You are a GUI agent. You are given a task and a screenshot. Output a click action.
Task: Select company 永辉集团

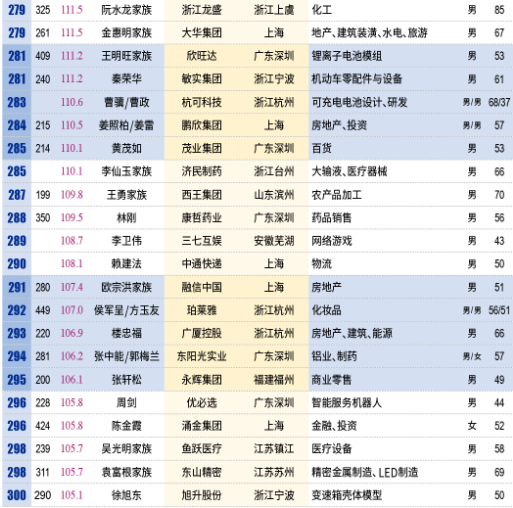(x=202, y=380)
